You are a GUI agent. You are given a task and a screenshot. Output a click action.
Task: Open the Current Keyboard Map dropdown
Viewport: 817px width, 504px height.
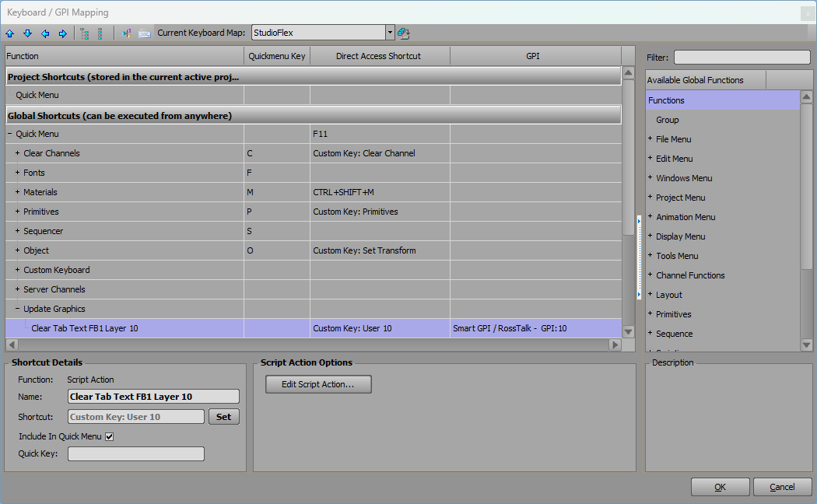pos(390,33)
